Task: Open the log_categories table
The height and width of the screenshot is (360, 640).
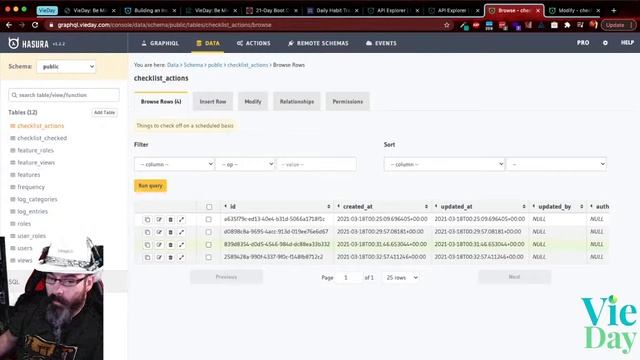Action: 37,199
